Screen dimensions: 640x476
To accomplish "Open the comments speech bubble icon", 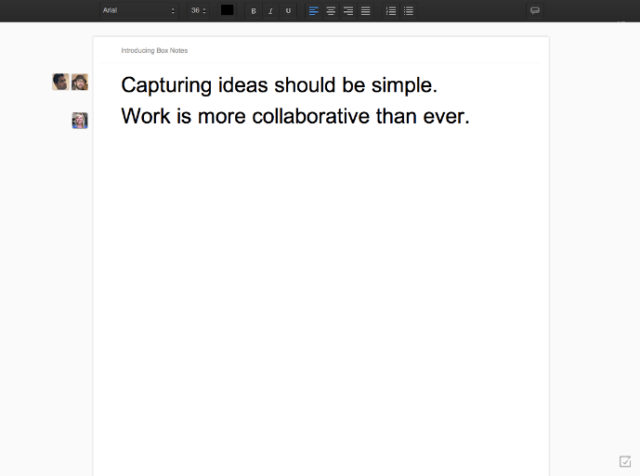I will click(535, 10).
